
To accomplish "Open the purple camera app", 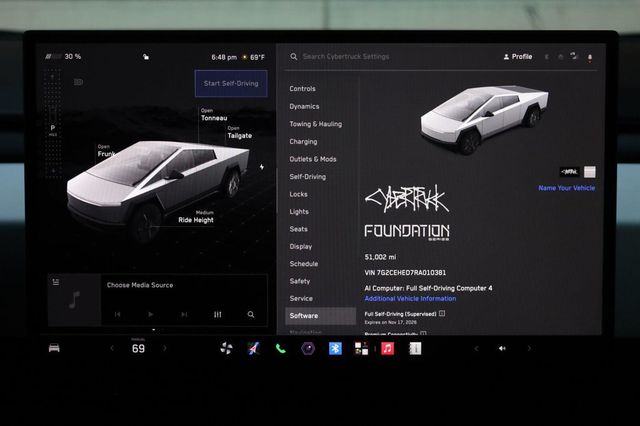I will [x=308, y=348].
